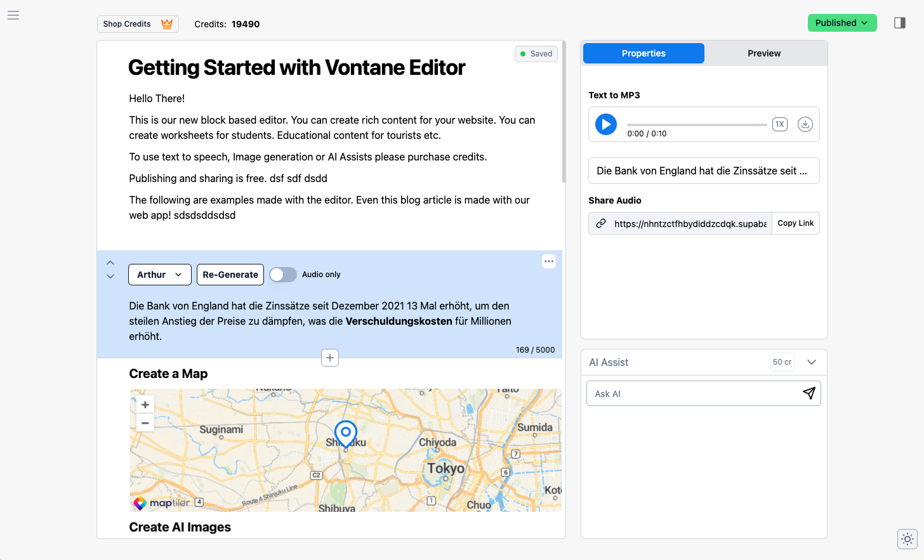Switch to the Preview tab
Image resolution: width=924 pixels, height=560 pixels.
click(764, 53)
